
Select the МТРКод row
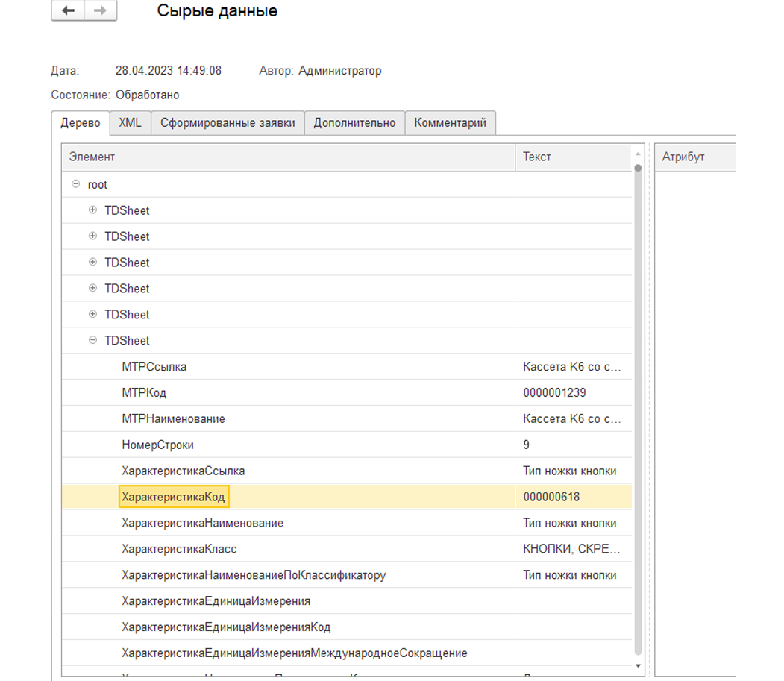(347, 392)
